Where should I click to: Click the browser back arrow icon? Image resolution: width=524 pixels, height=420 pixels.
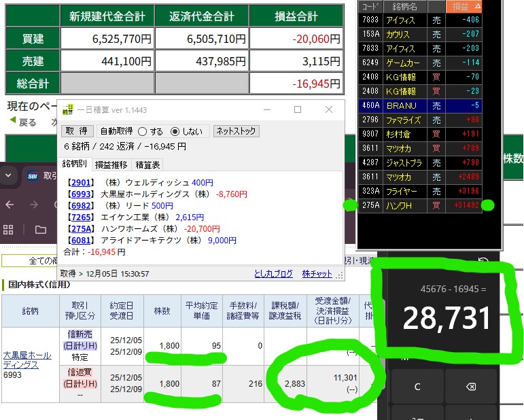coord(10,204)
